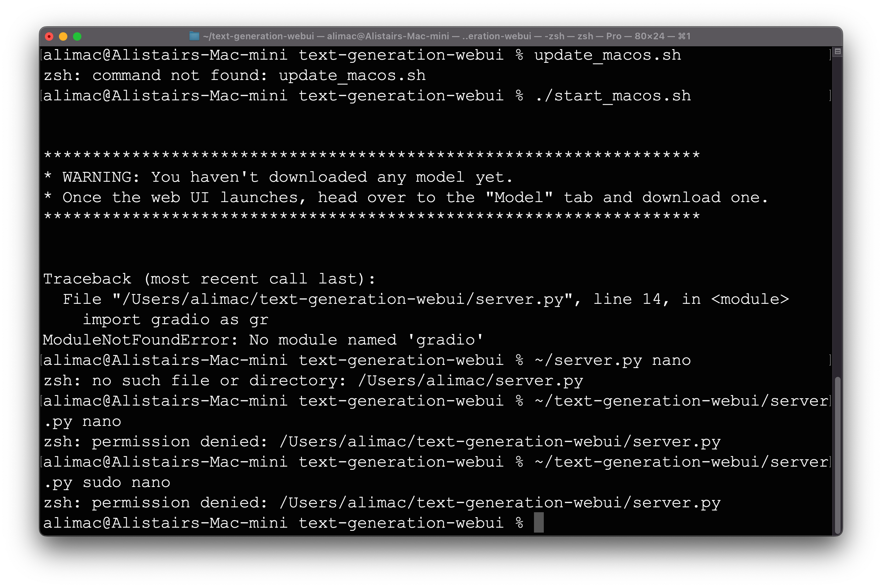Click the green full-screen traffic light
882x588 pixels.
(x=77, y=36)
